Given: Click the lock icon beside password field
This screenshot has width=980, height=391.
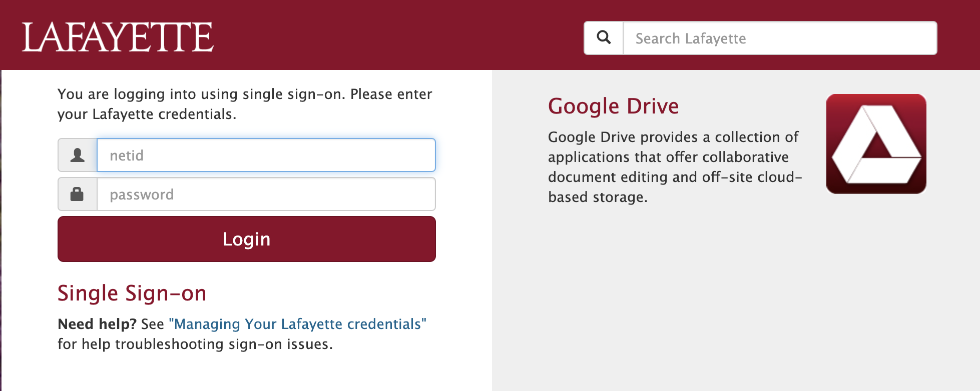Looking at the screenshot, I should [x=78, y=194].
